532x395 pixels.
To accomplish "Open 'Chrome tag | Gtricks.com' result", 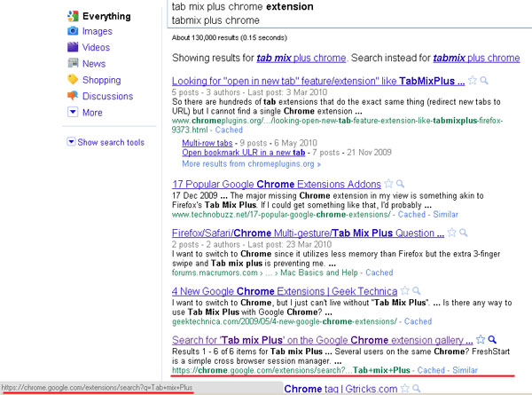I will tap(340, 389).
